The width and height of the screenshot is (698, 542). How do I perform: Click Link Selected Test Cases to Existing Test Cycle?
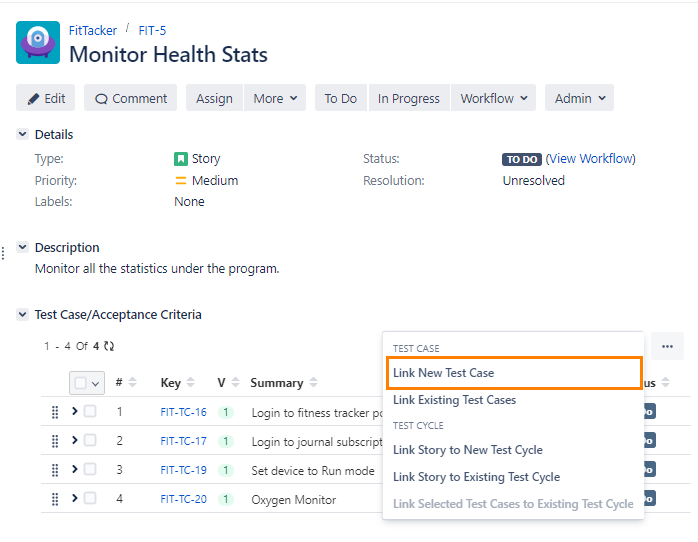tap(513, 504)
